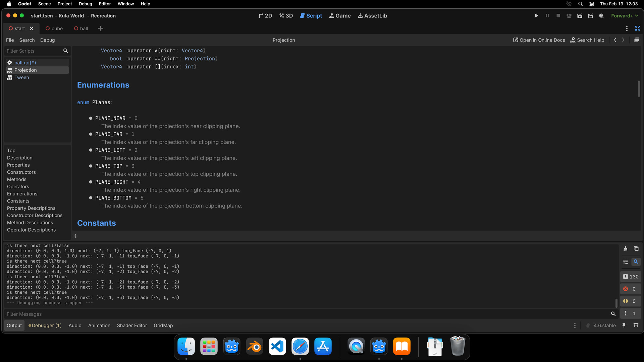
Task: Toggle error messages filter with red icon
Action: pyautogui.click(x=631, y=289)
